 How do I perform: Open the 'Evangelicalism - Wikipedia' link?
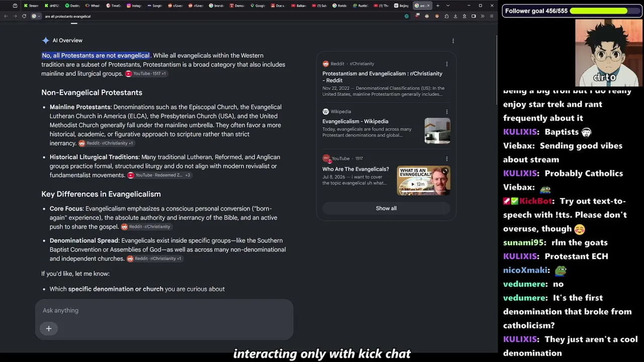pyautogui.click(x=355, y=121)
